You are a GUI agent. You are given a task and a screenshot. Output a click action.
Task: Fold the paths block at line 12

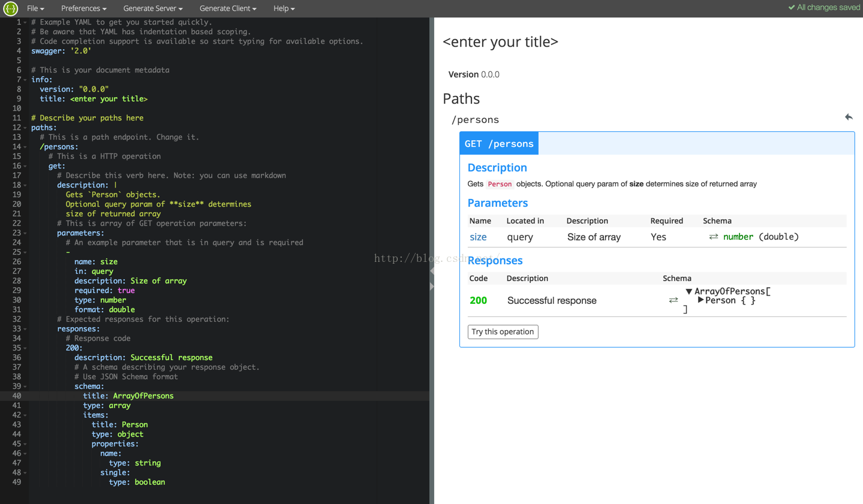pos(25,128)
